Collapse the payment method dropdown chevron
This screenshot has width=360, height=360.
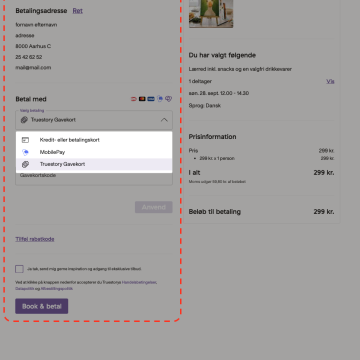(x=164, y=120)
